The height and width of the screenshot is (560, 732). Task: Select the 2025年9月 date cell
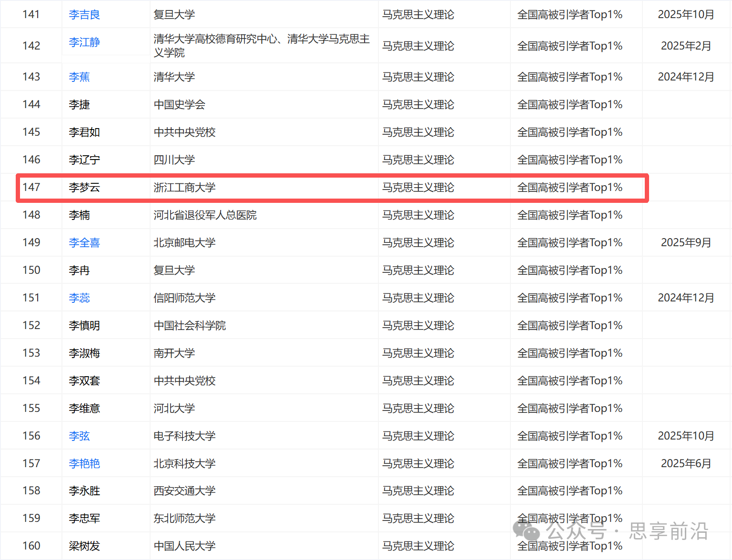686,243
